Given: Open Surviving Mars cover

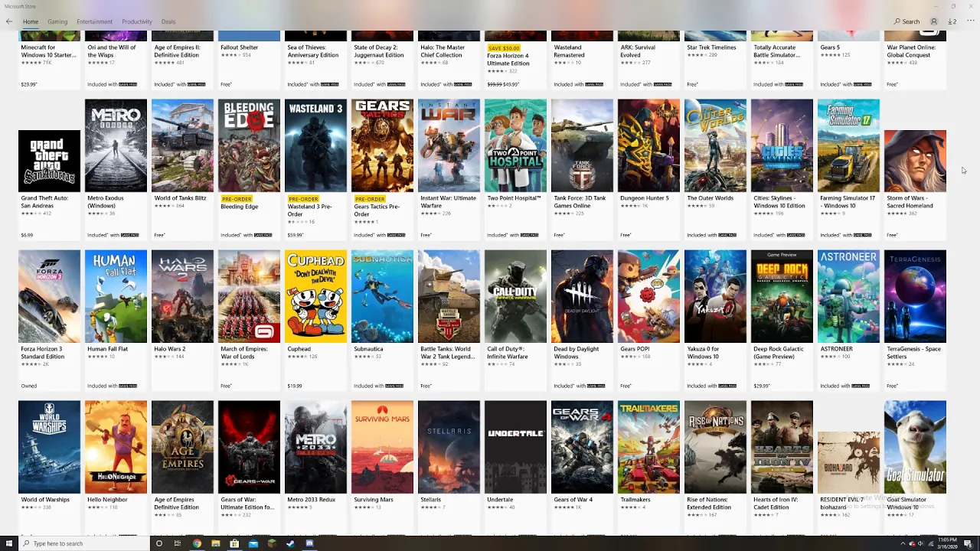Looking at the screenshot, I should pyautogui.click(x=382, y=447).
